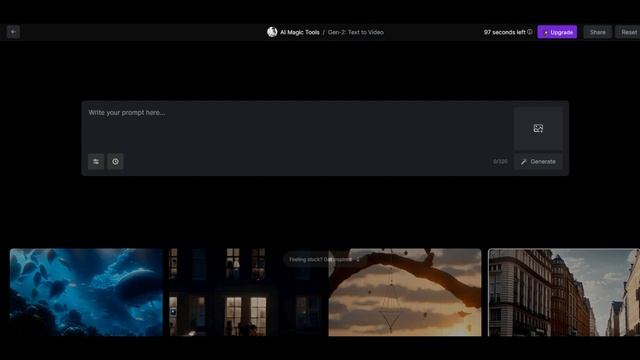Open the Share button
This screenshot has width=640, height=360.
[598, 32]
